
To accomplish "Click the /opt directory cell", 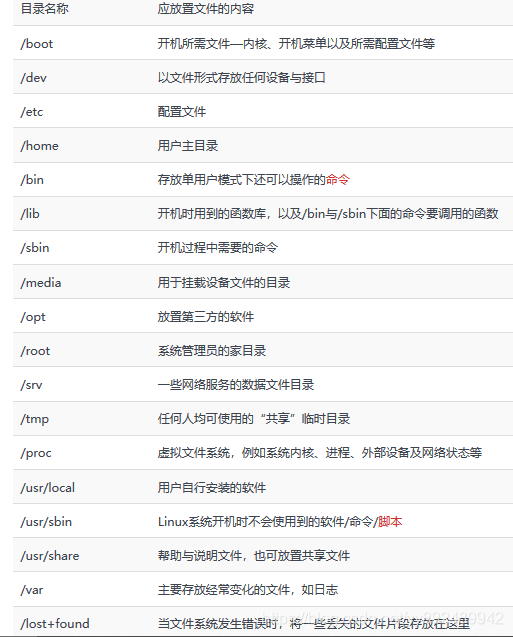I will click(33, 316).
